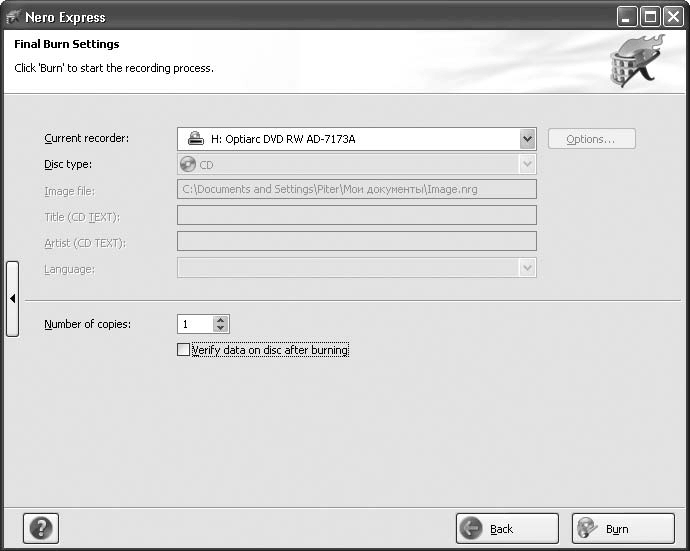This screenshot has height=551, width=690.
Task: Click the Title (CD TEXT) field
Action: [356, 215]
